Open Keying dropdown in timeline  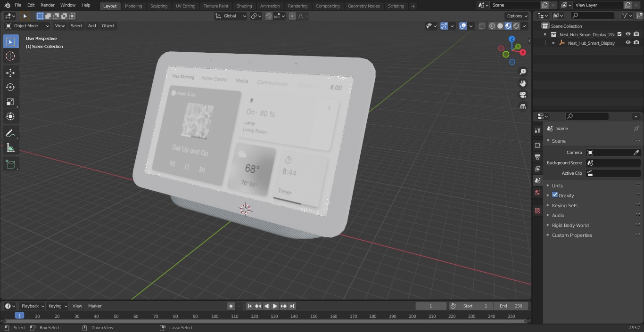[x=58, y=306]
